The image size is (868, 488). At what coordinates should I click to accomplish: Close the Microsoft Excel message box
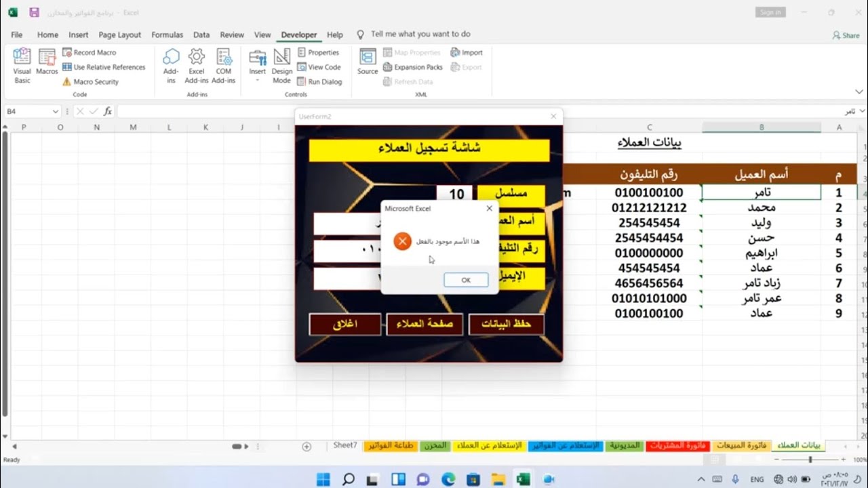[490, 209]
